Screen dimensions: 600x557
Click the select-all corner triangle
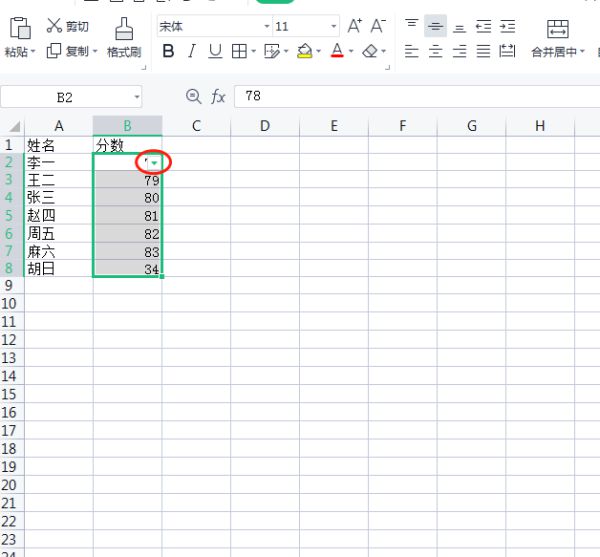[x=14, y=126]
